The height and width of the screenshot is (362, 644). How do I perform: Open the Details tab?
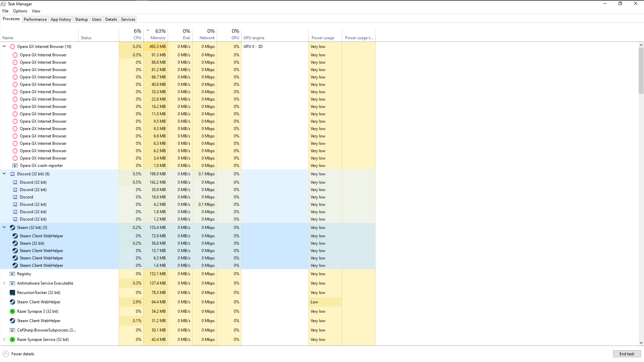click(x=111, y=19)
